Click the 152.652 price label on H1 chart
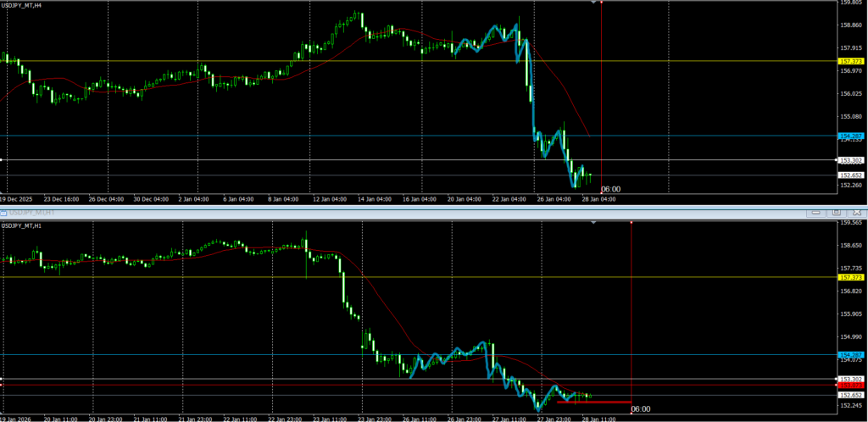This screenshot has height=422, width=868. tap(850, 396)
